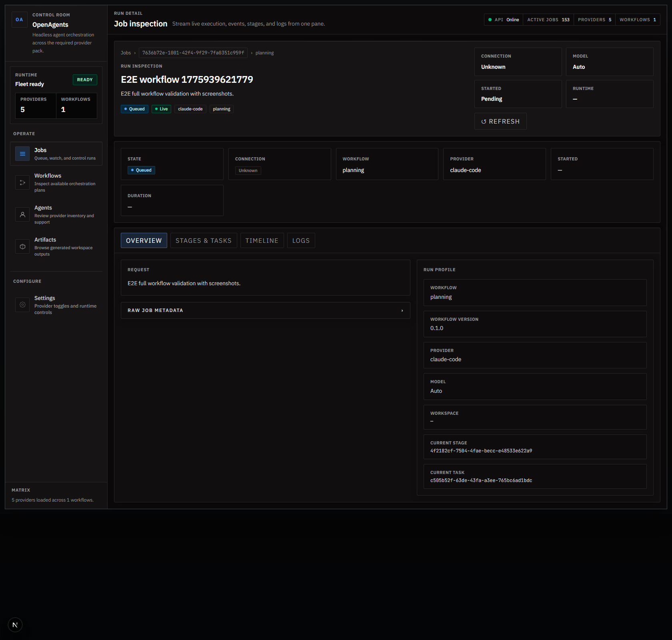
Task: Click the Refresh button
Action: pyautogui.click(x=500, y=121)
